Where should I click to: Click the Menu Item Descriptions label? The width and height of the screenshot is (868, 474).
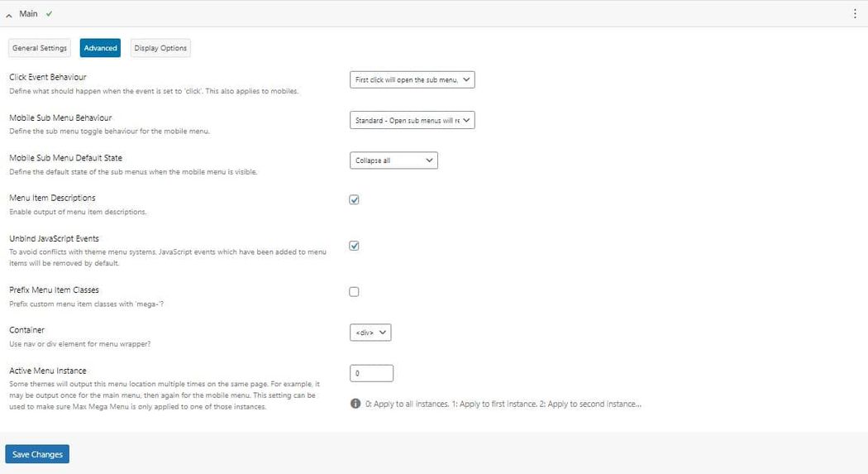(52, 198)
